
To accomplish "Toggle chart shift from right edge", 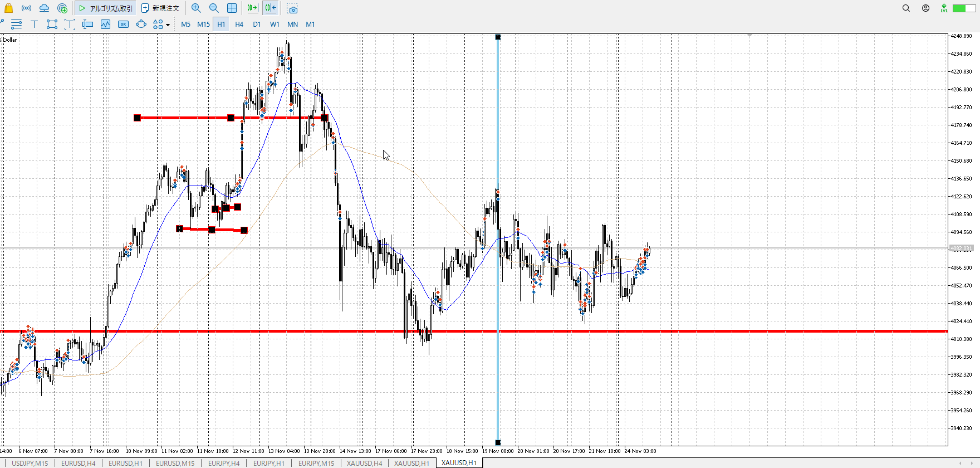I will (x=271, y=8).
